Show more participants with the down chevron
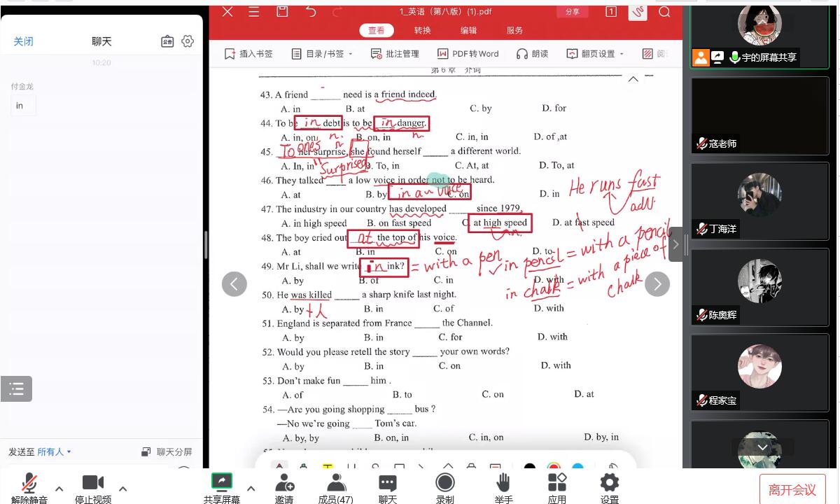 pyautogui.click(x=762, y=447)
